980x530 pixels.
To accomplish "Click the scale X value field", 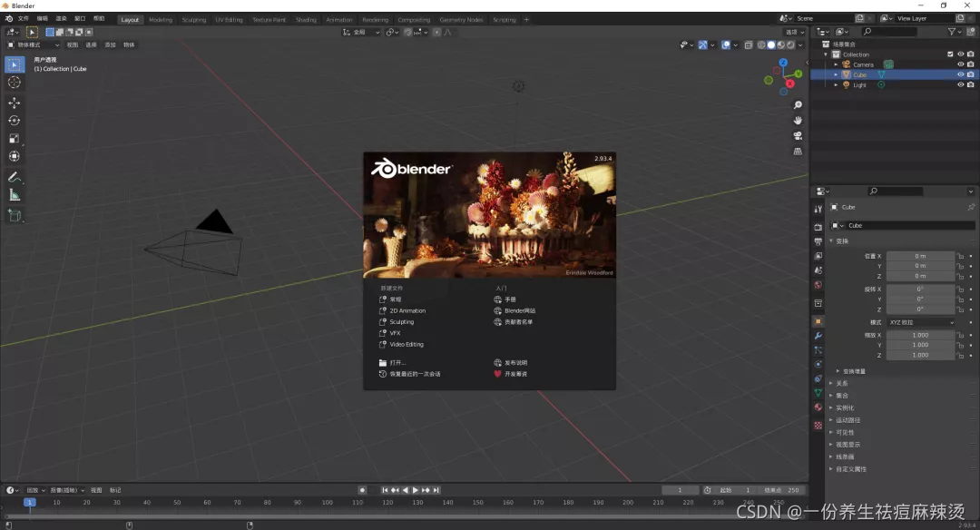I will pos(921,335).
